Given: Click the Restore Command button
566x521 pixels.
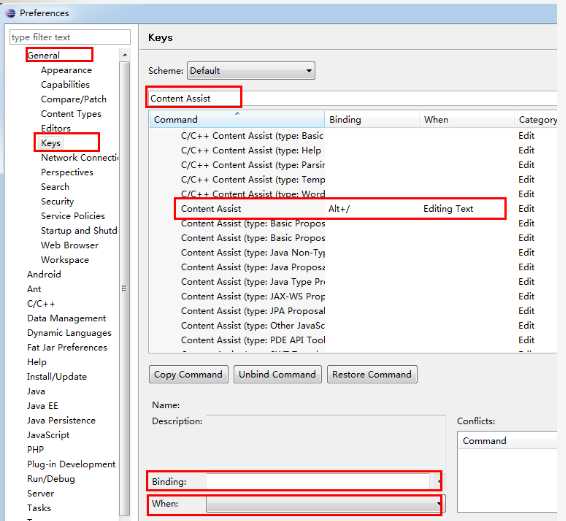Looking at the screenshot, I should [372, 374].
